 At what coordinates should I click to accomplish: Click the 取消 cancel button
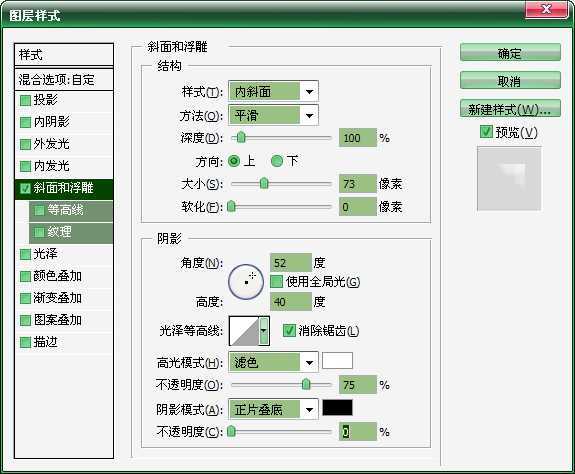coord(510,81)
